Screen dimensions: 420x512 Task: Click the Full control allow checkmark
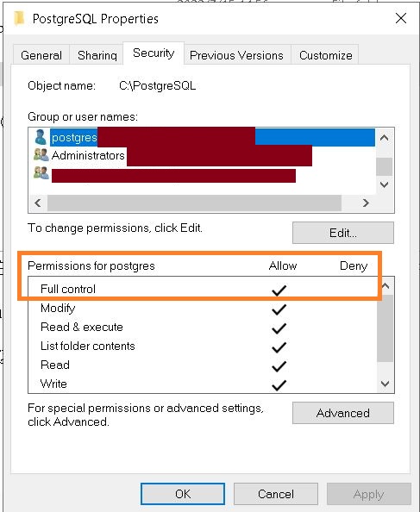279,290
